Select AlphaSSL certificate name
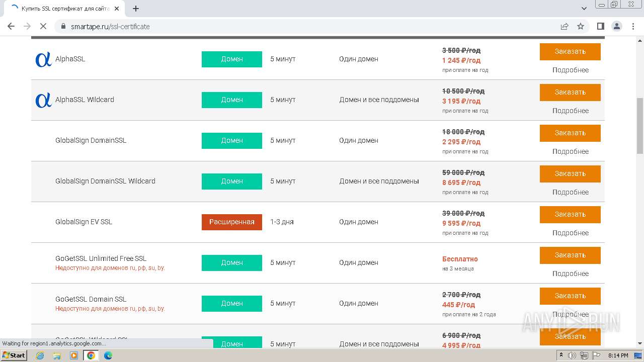644x362 pixels. pyautogui.click(x=70, y=59)
